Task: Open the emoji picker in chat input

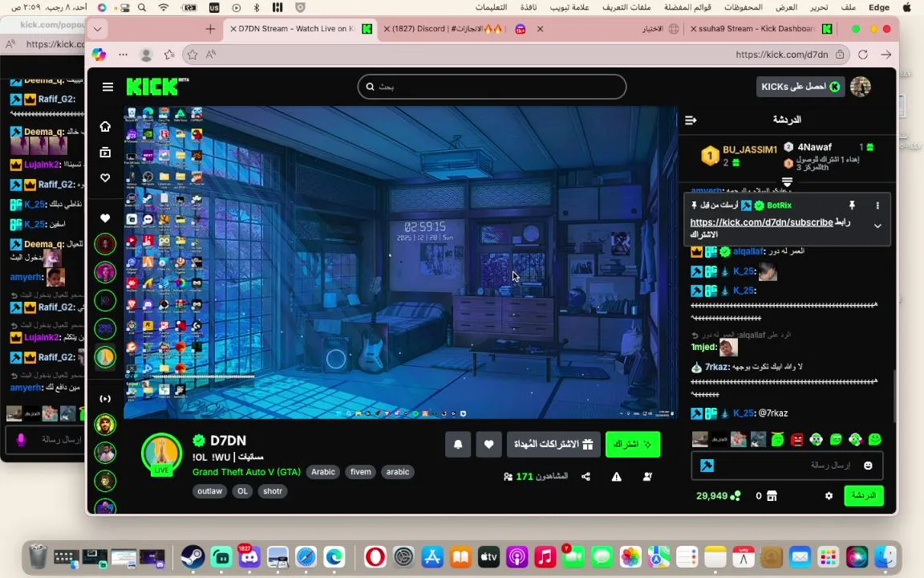Action: pyautogui.click(x=867, y=466)
